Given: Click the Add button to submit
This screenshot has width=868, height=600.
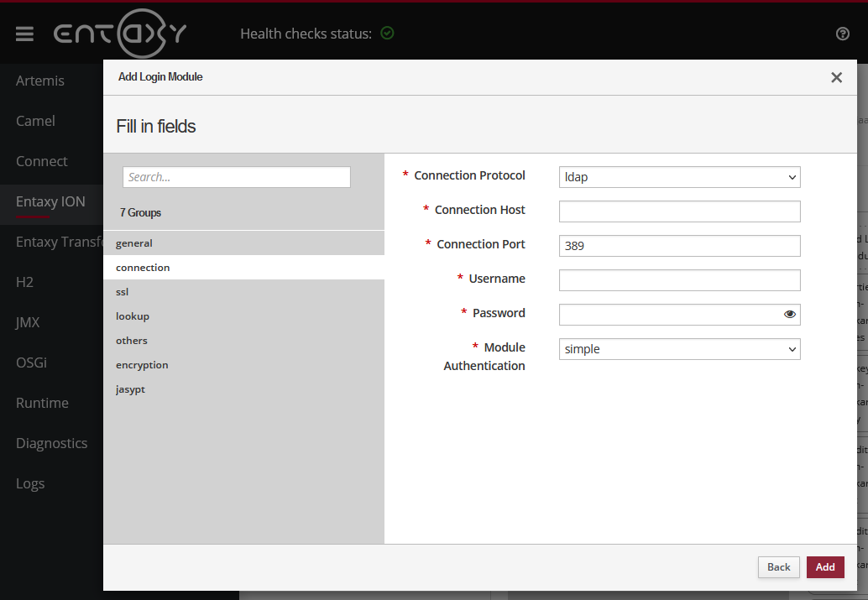Looking at the screenshot, I should (x=824, y=566).
